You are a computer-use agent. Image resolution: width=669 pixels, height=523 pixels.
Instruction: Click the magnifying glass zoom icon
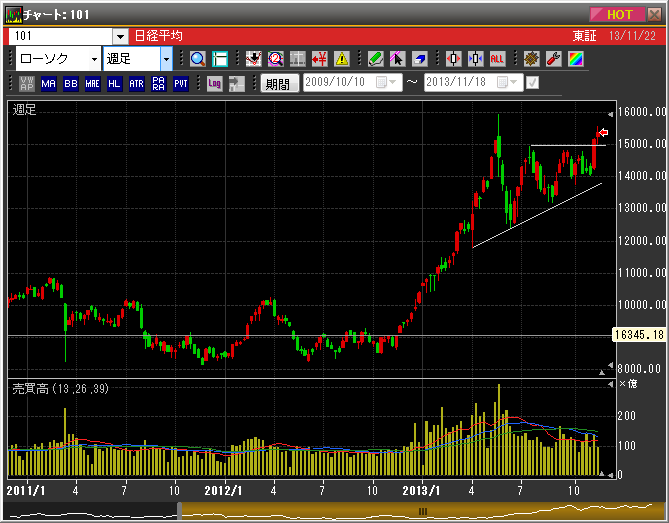pos(197,59)
